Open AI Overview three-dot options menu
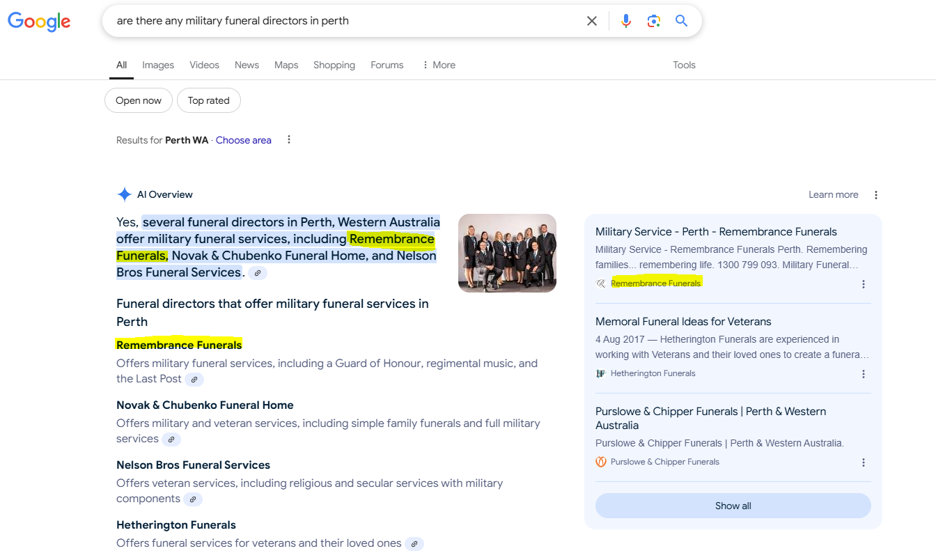This screenshot has width=936, height=560. point(876,195)
